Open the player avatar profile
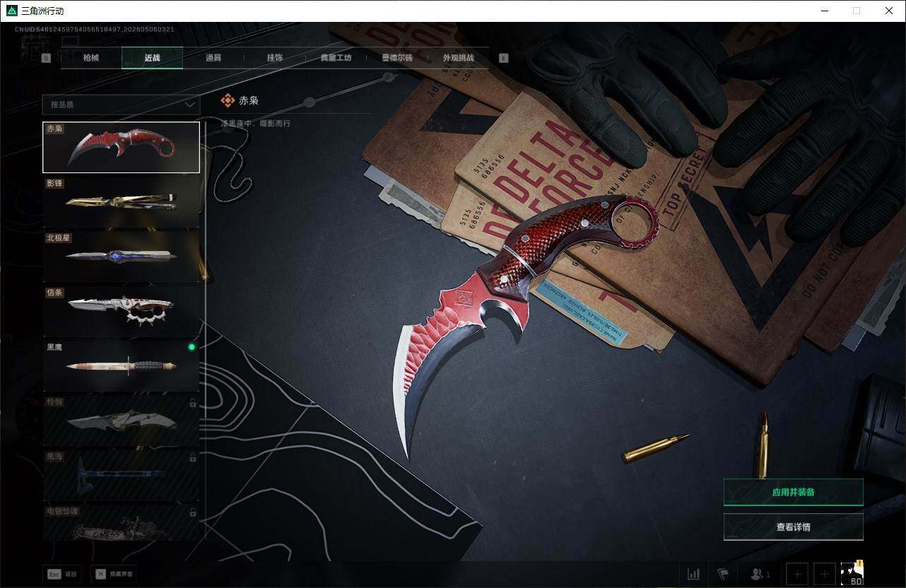 (x=852, y=573)
